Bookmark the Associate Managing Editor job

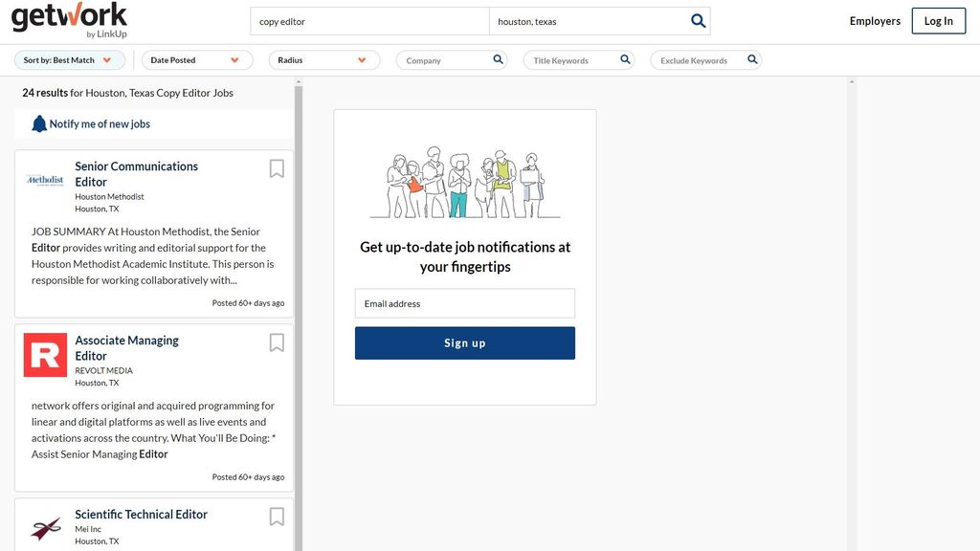(276, 342)
